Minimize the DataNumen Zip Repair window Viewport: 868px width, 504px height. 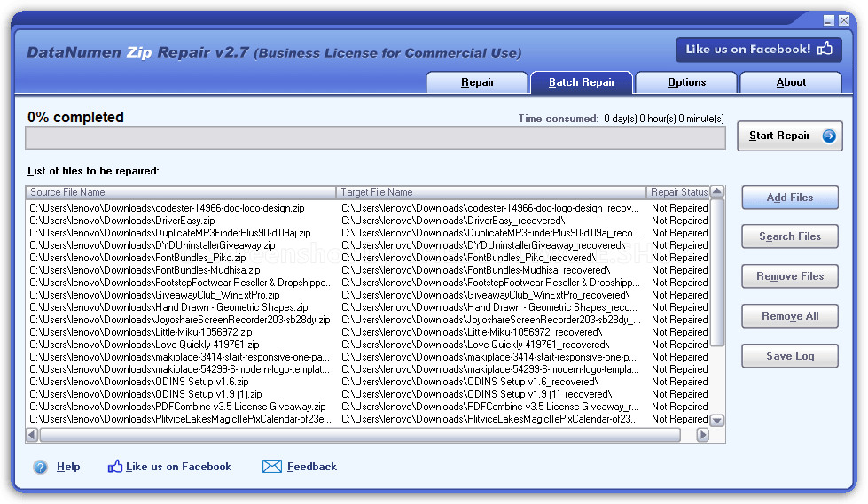coord(829,20)
